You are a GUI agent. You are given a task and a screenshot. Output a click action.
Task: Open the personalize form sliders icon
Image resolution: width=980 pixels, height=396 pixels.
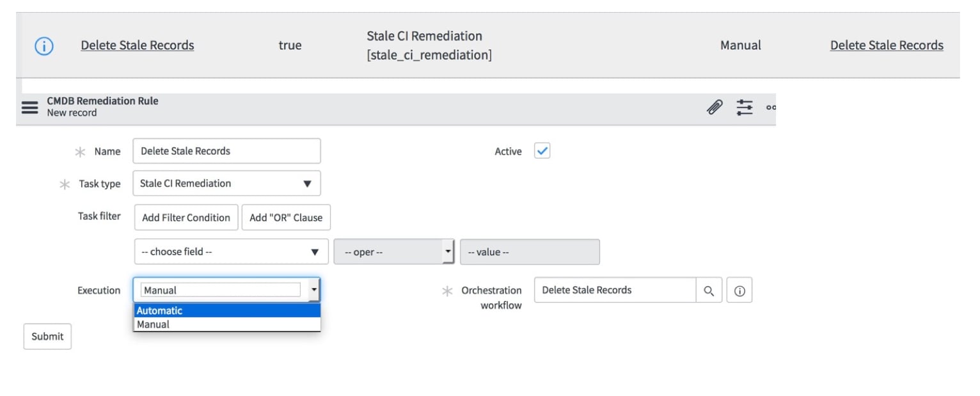pyautogui.click(x=743, y=107)
